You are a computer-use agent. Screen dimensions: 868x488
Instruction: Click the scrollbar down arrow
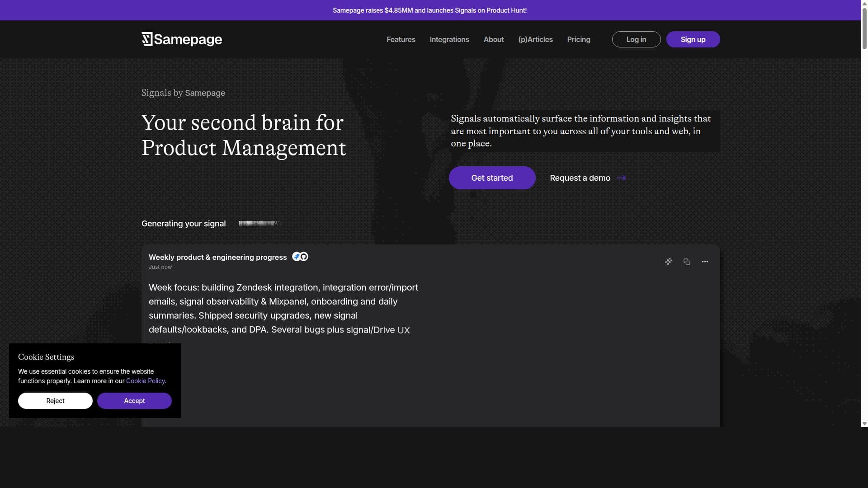[864, 424]
